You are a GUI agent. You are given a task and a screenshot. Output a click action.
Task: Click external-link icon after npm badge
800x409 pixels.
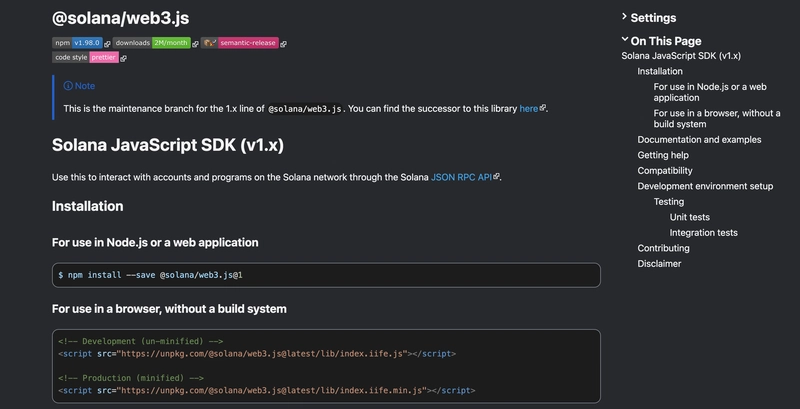pyautogui.click(x=107, y=44)
